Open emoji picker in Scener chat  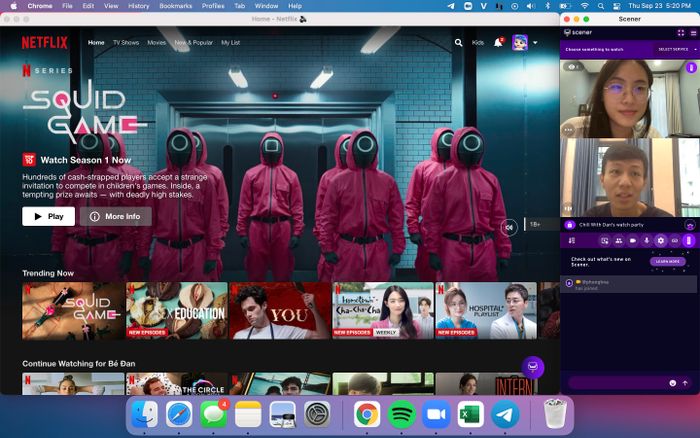coord(672,383)
